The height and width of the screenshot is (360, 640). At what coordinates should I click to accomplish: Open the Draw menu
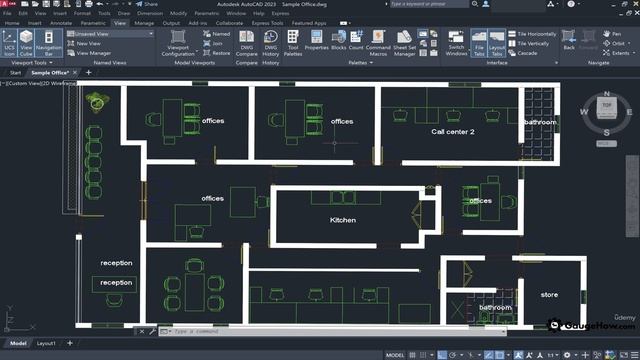click(124, 13)
